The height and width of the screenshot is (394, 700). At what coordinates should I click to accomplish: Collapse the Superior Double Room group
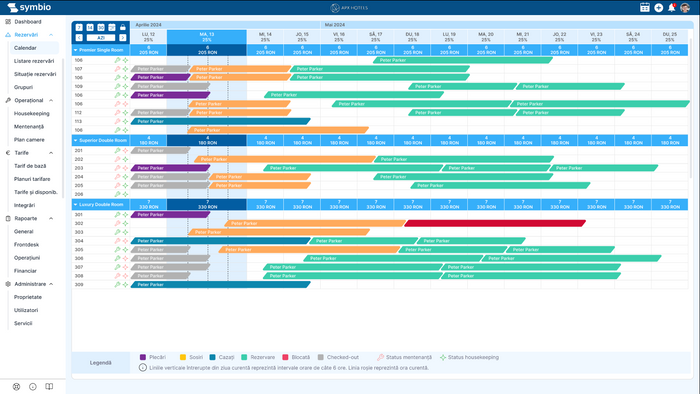[x=75, y=141]
